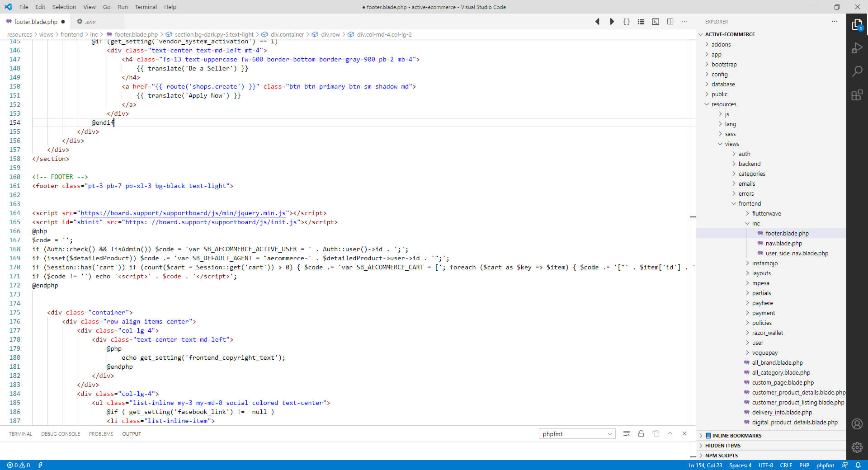The width and height of the screenshot is (868, 470).
Task: Open nav.blade.php from explorer
Action: coord(783,244)
